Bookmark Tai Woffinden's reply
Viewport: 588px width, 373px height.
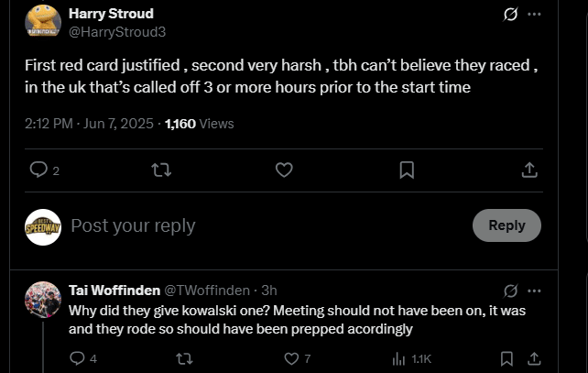point(506,358)
